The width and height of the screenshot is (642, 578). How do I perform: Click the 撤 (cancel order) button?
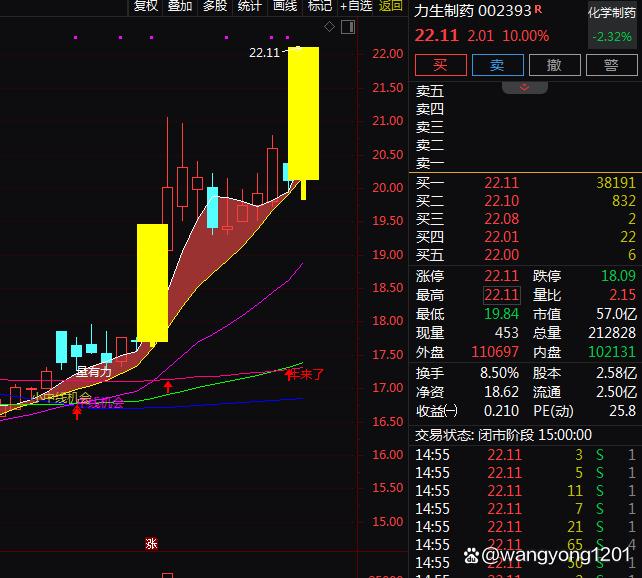click(553, 65)
